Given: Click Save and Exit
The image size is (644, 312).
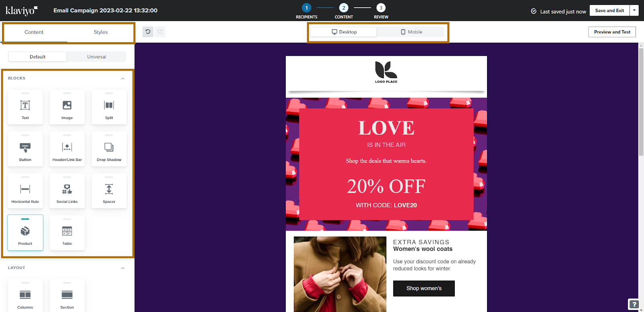Looking at the screenshot, I should coord(609,10).
